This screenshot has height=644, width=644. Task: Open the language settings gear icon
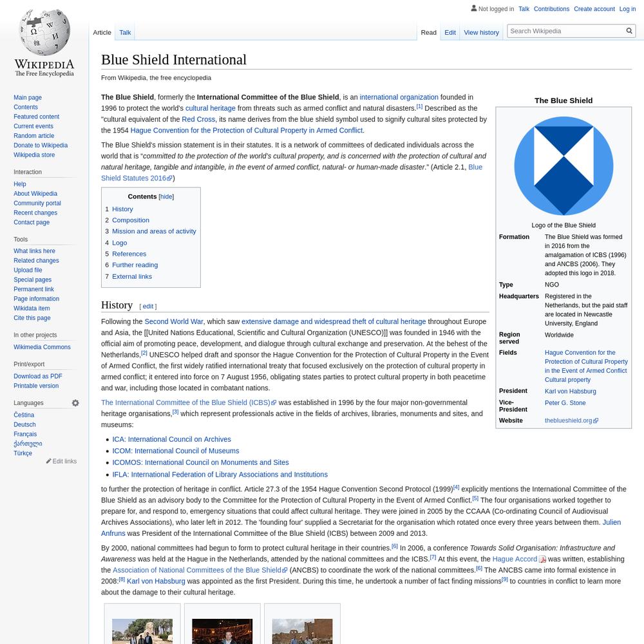tap(75, 403)
